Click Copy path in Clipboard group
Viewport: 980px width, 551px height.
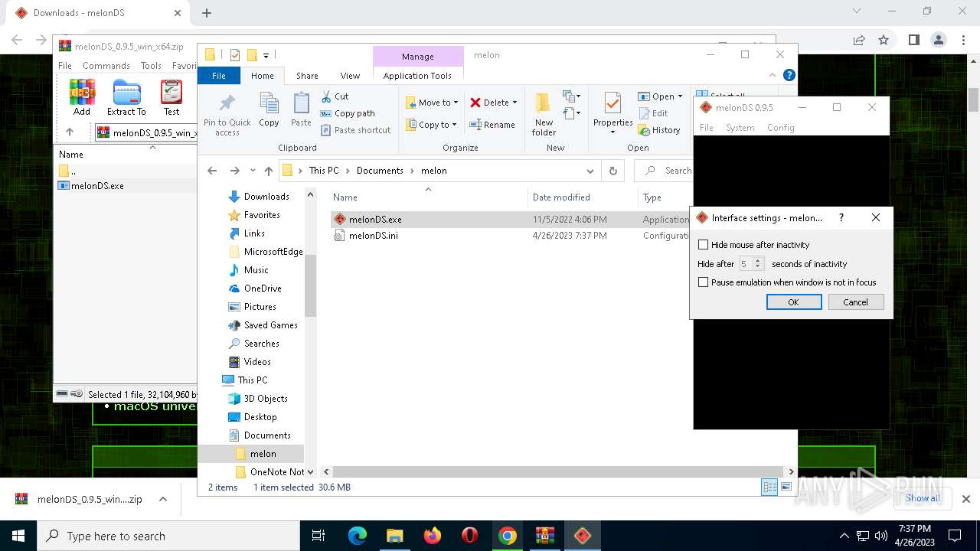pyautogui.click(x=348, y=113)
